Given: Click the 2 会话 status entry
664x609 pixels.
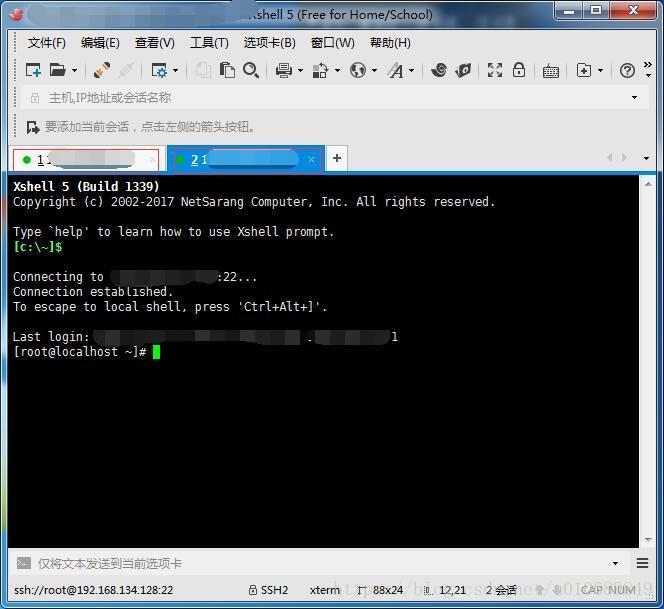Looking at the screenshot, I should [501, 590].
